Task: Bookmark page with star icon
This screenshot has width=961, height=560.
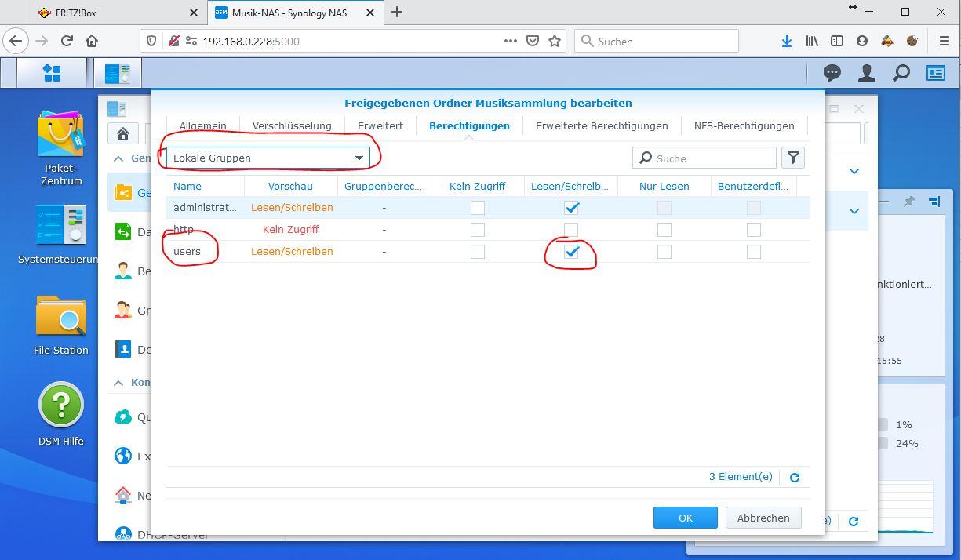Action: (x=555, y=41)
